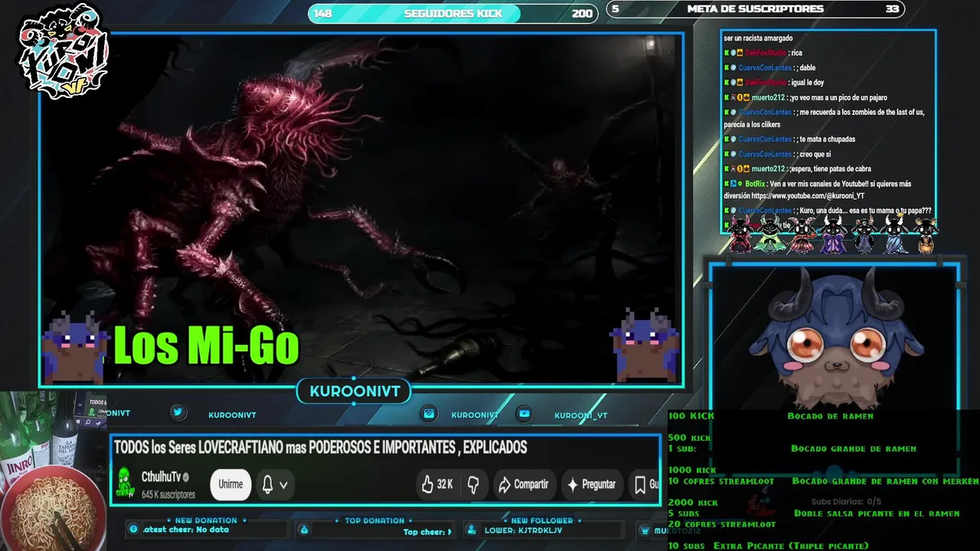Click the "latest cheer: No data" text
Image resolution: width=980 pixels, height=551 pixels.
pyautogui.click(x=186, y=530)
